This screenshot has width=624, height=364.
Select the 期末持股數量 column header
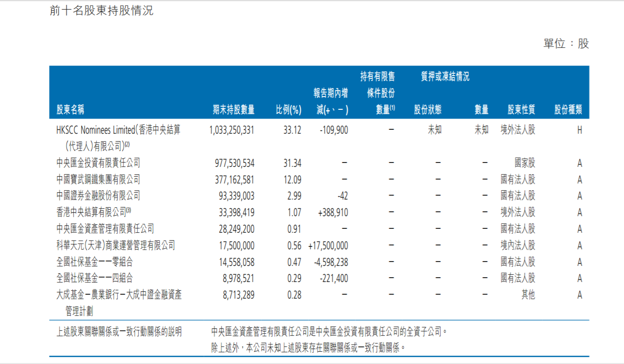[233, 110]
